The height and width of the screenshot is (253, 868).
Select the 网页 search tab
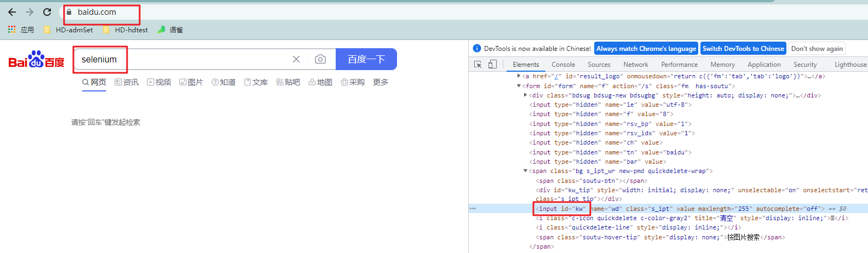tap(94, 82)
